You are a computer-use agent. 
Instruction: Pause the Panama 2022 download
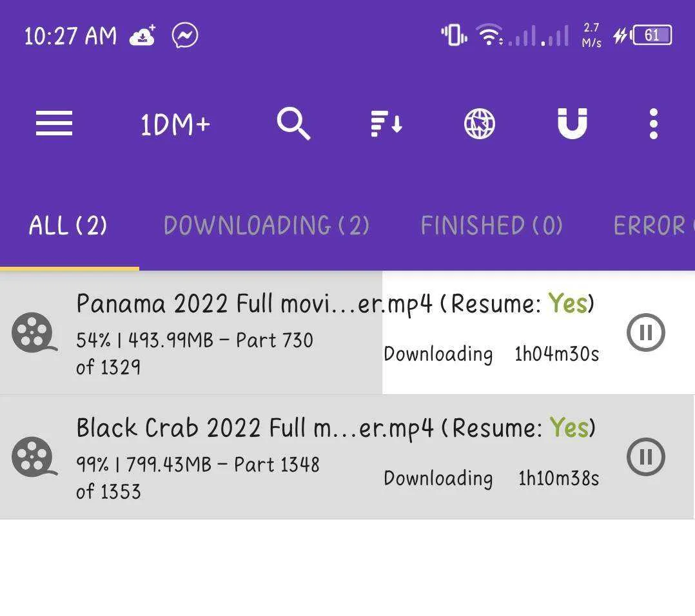pos(646,332)
